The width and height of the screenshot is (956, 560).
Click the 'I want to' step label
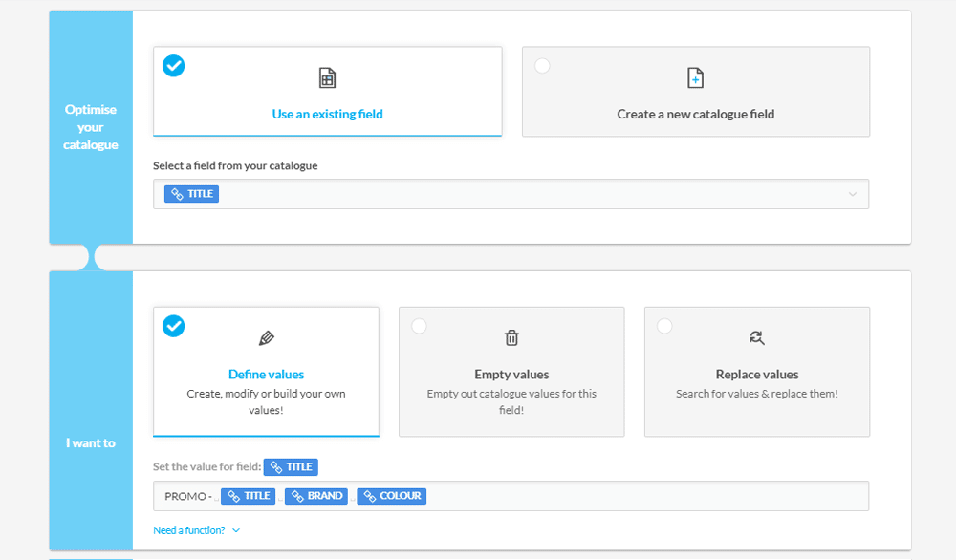coord(91,443)
